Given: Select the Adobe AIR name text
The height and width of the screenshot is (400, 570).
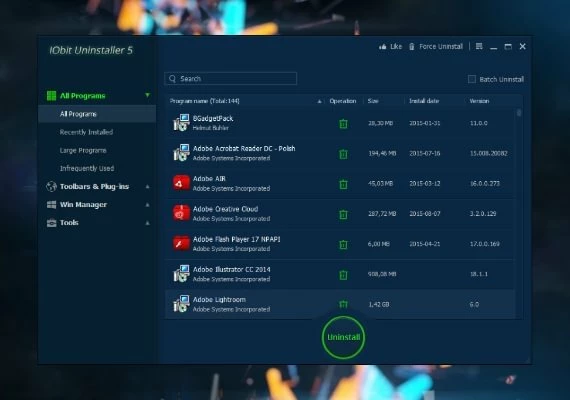Looking at the screenshot, I should pos(209,179).
